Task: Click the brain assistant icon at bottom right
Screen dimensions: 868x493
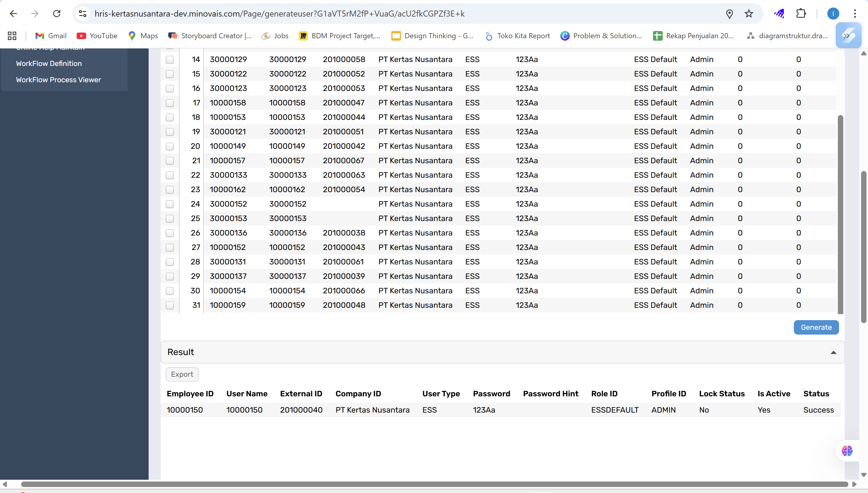Action: point(847,451)
